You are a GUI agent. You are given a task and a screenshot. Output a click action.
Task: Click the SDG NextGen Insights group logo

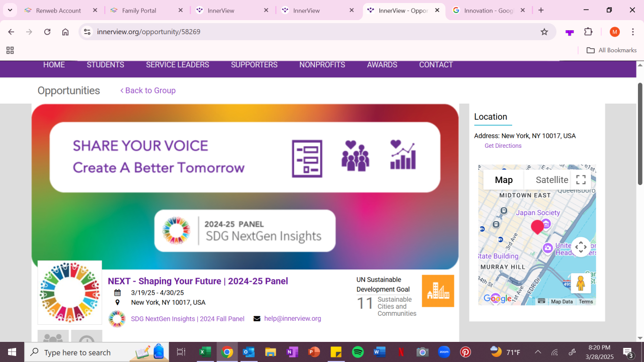[x=117, y=319]
